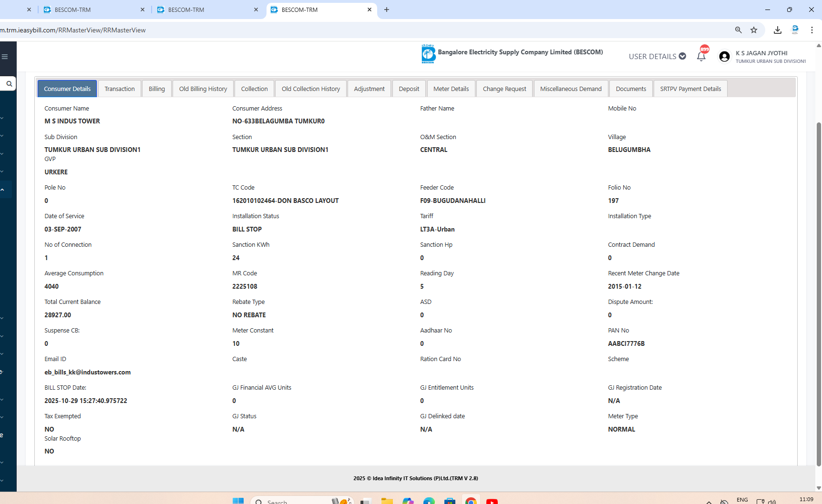Open the browser zoom magnifier icon

[739, 30]
